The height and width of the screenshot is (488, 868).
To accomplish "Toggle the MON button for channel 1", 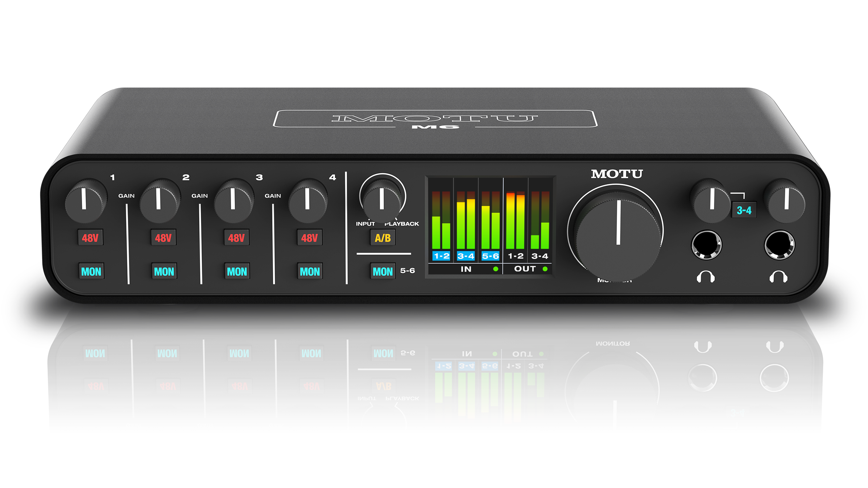I will [91, 272].
